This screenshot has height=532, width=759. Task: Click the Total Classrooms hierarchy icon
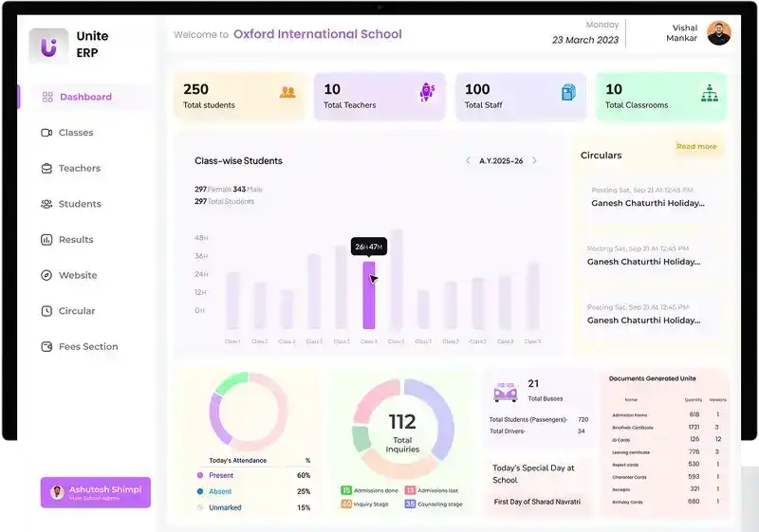click(x=710, y=93)
